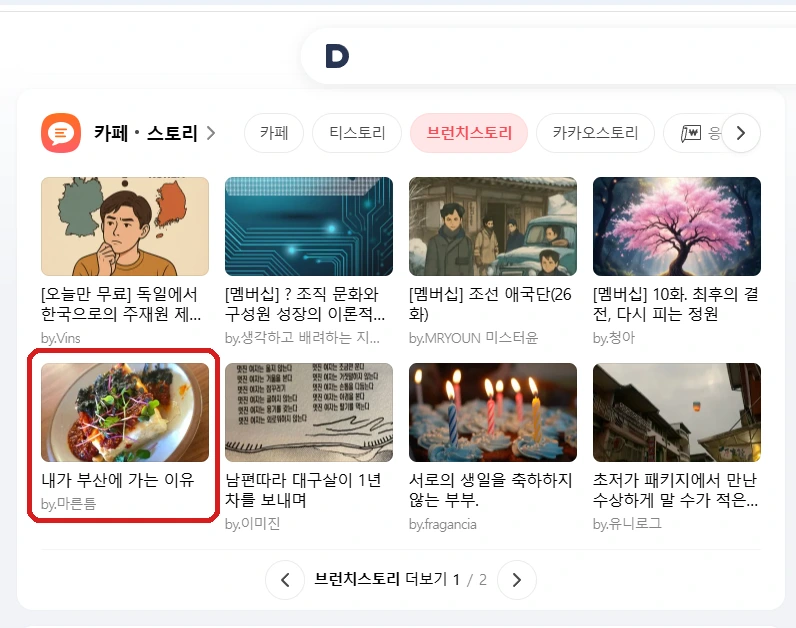Screen dimensions: 796x628
Task: Open article 내가 부산에 가는 이유
Action: tap(118, 480)
